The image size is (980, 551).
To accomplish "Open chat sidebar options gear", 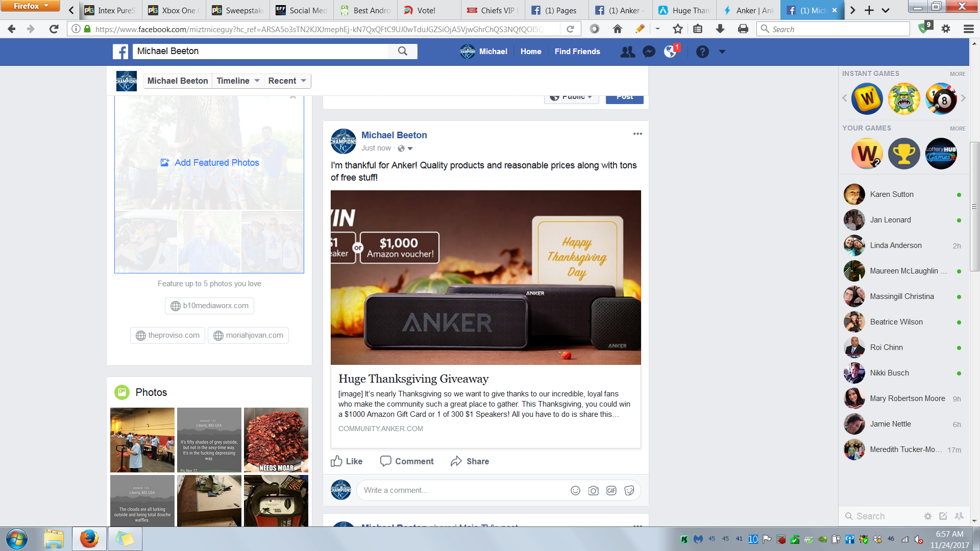I will (x=928, y=516).
